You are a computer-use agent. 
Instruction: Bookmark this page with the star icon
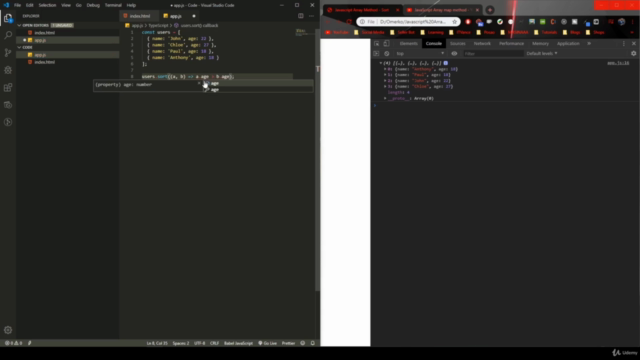click(454, 22)
